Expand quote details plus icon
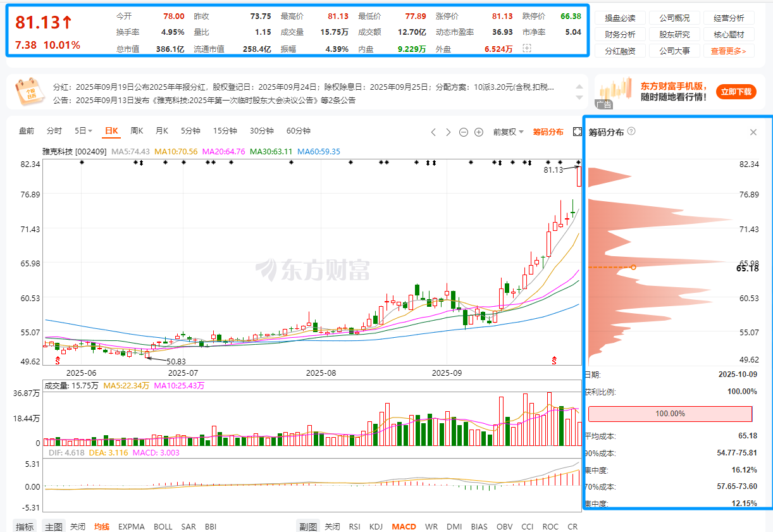 tap(527, 49)
